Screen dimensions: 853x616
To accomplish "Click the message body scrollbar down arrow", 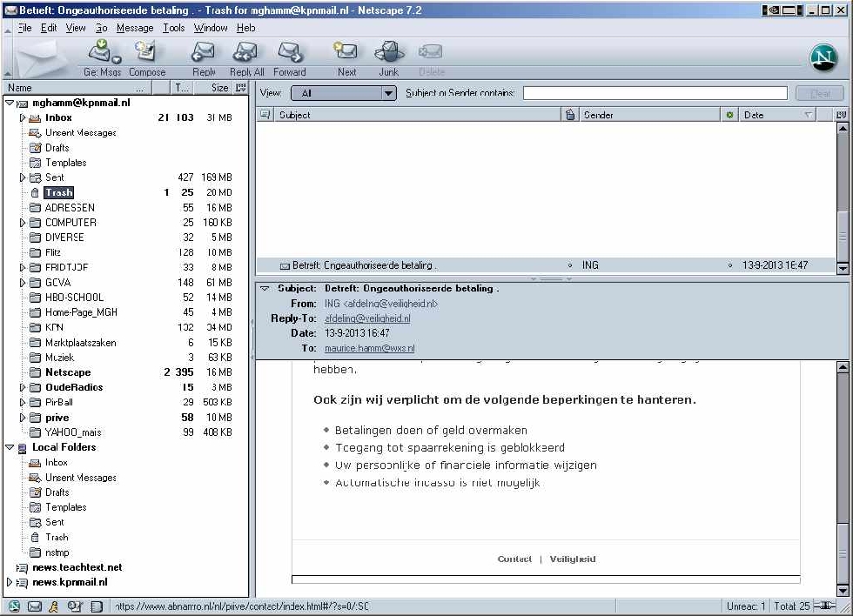I will point(843,591).
